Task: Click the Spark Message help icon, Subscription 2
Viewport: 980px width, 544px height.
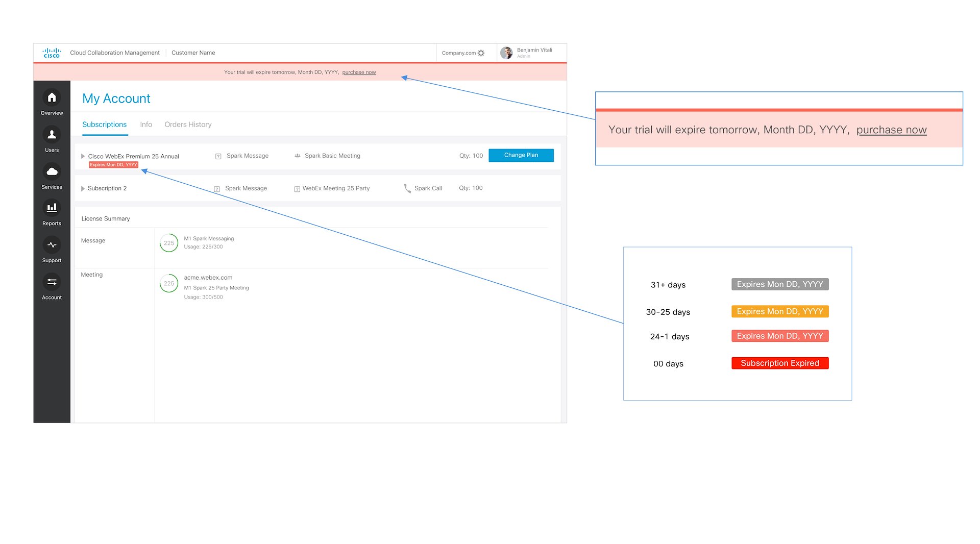Action: [x=216, y=189]
